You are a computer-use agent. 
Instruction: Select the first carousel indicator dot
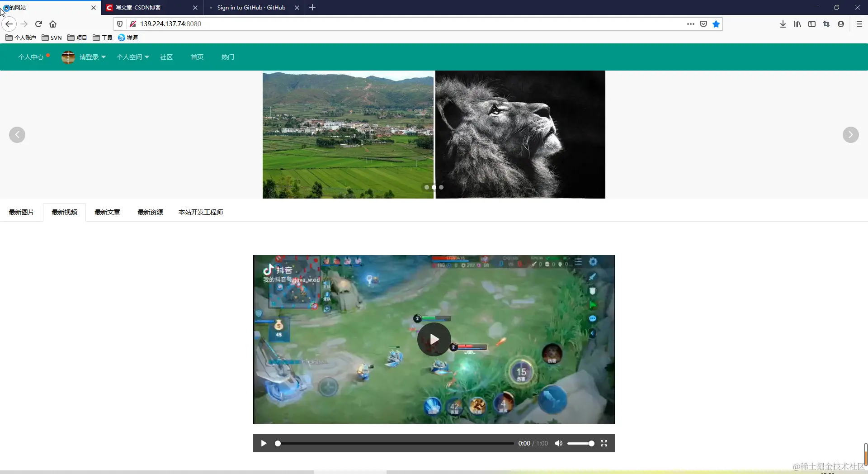point(427,187)
